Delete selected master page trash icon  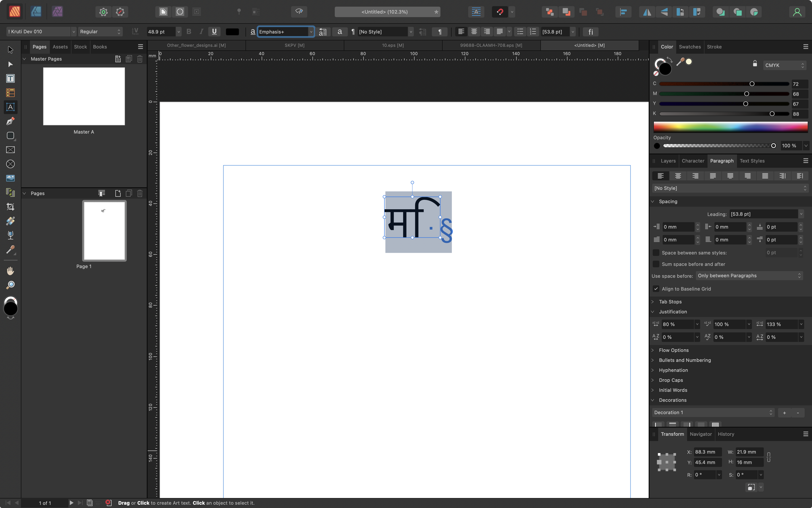[x=140, y=59]
